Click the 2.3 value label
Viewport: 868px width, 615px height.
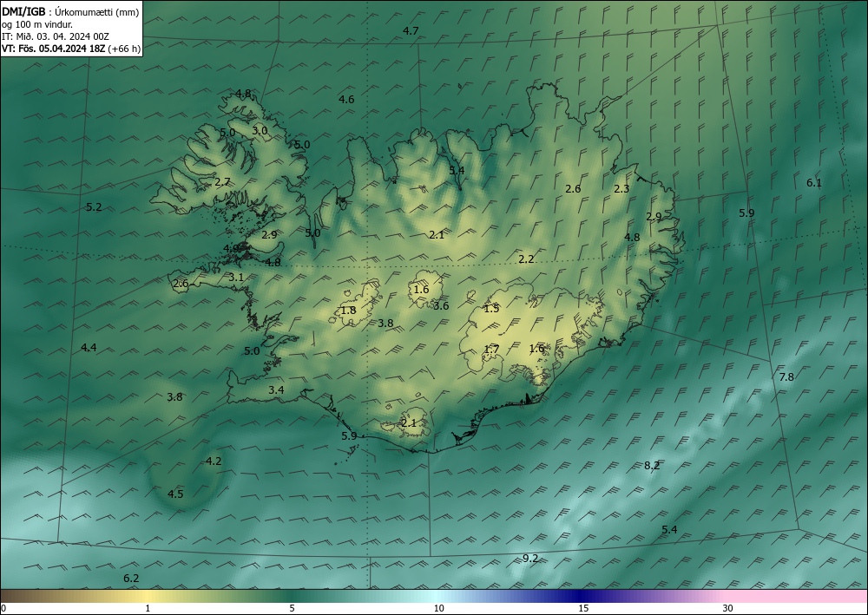coord(621,189)
